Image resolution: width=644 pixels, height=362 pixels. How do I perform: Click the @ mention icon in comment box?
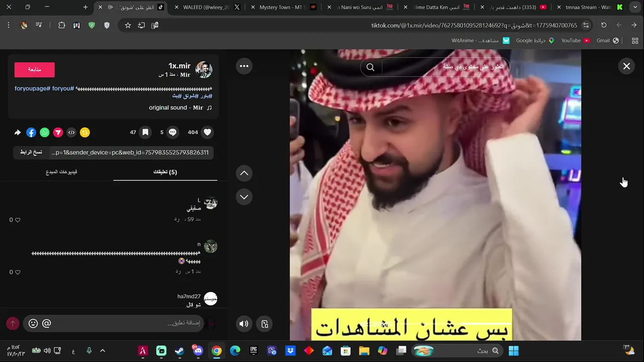coord(46,323)
